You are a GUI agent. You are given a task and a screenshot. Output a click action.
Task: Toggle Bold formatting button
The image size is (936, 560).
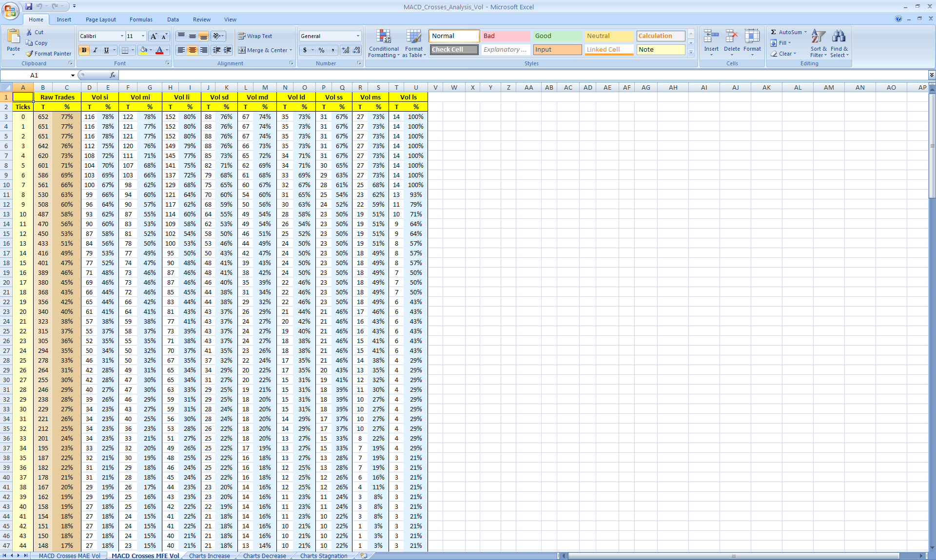pos(84,50)
